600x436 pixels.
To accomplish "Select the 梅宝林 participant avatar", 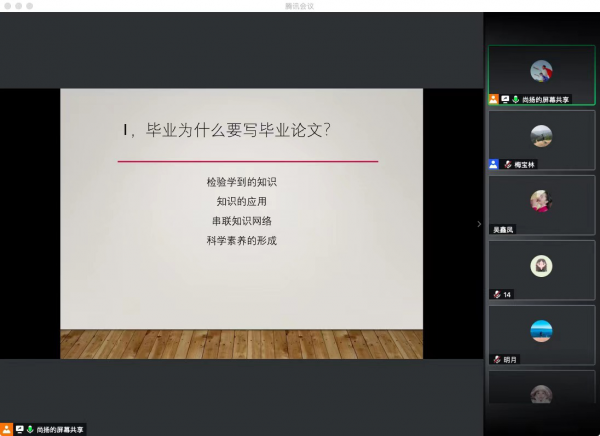I will click(541, 136).
